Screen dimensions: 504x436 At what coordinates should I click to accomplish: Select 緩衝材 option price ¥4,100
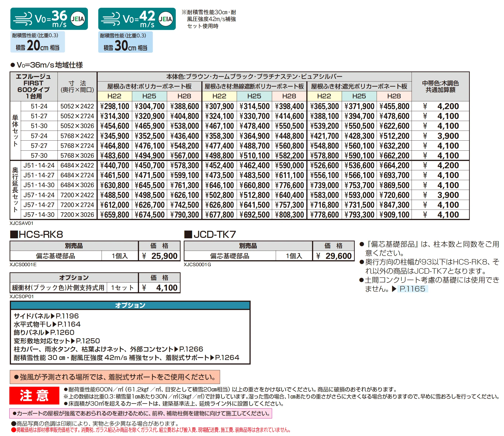click(160, 288)
